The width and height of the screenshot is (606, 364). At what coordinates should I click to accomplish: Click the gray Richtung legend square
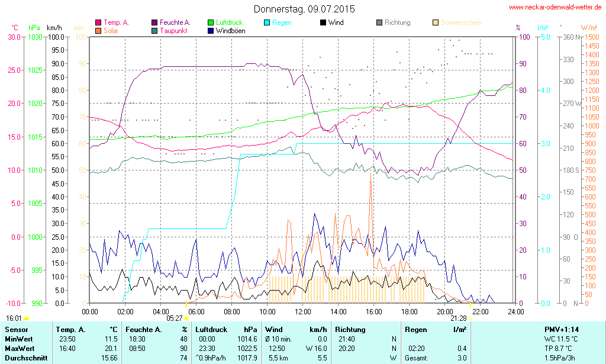pyautogui.click(x=379, y=22)
